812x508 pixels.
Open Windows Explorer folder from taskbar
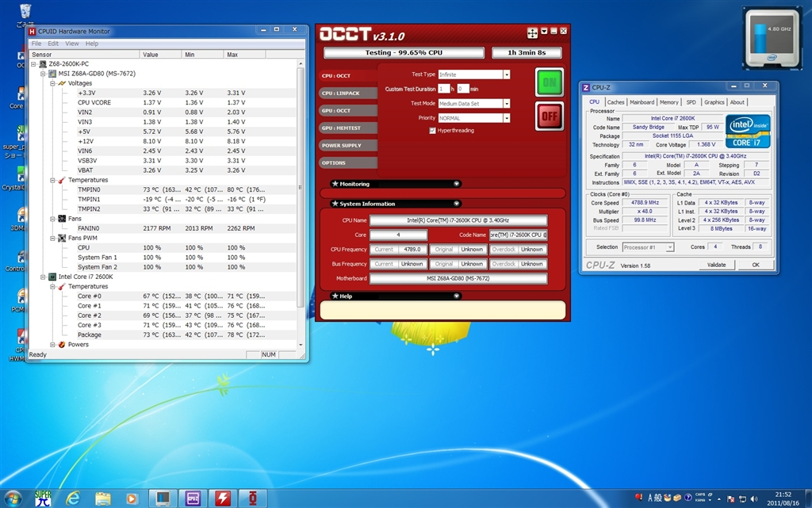click(103, 497)
